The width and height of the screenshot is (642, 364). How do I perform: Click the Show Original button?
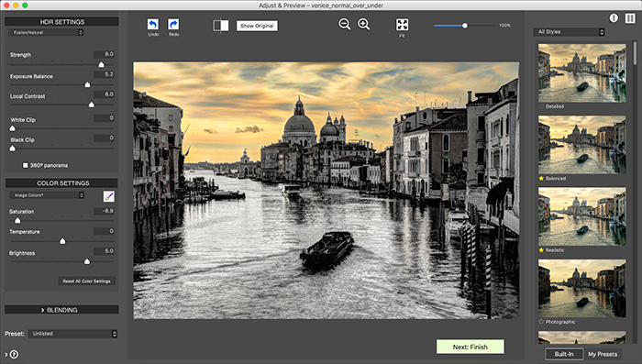click(257, 26)
